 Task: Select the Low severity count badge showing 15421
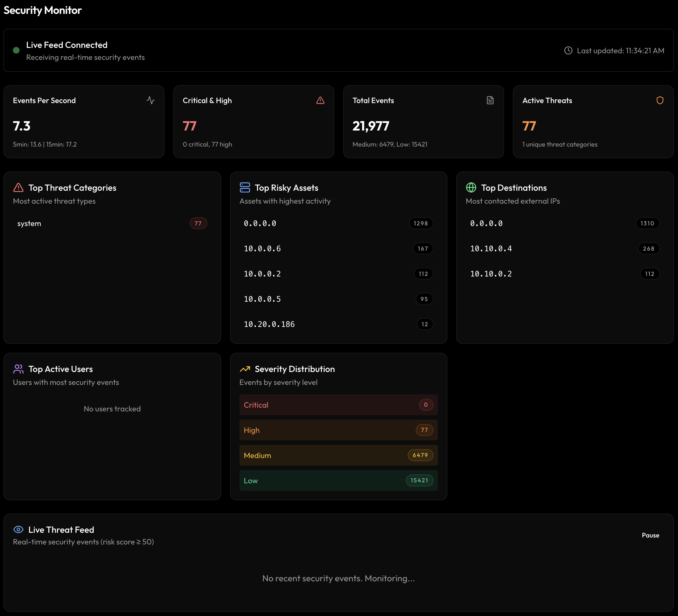(419, 480)
